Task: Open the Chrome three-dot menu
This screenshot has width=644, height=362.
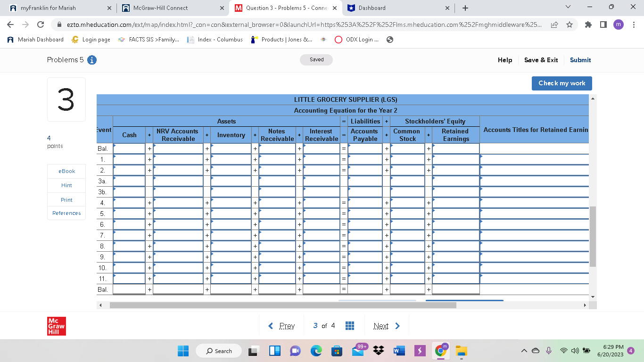Action: click(x=634, y=25)
